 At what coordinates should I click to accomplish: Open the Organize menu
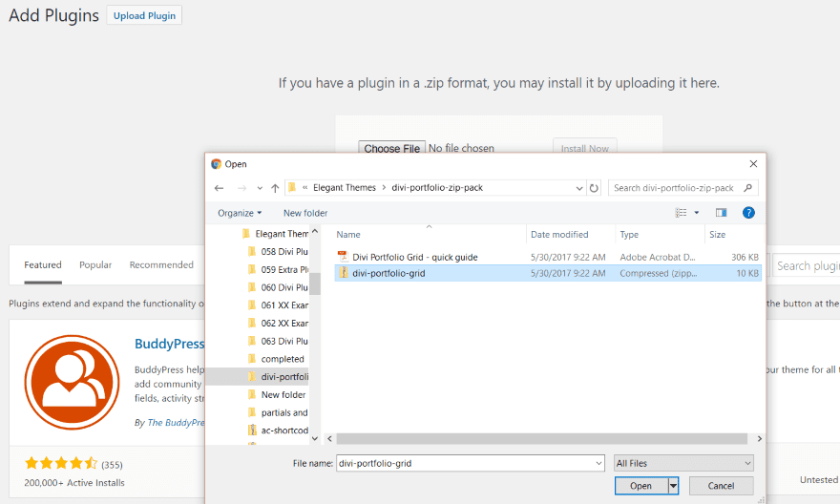240,213
